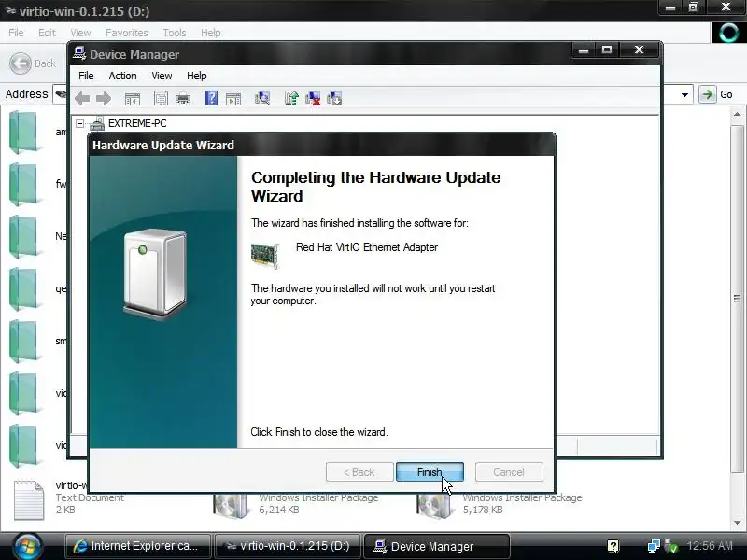Click the explorer vertical scrollbar thumb

point(737,298)
